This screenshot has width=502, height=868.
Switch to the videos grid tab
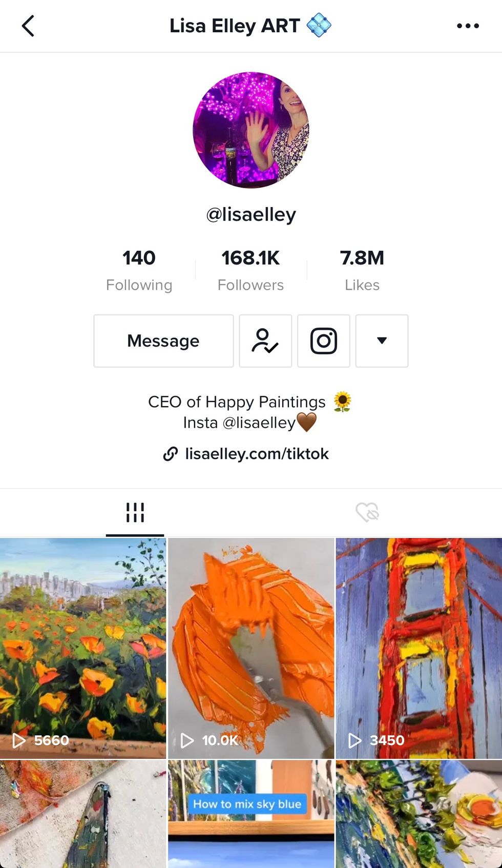click(135, 512)
